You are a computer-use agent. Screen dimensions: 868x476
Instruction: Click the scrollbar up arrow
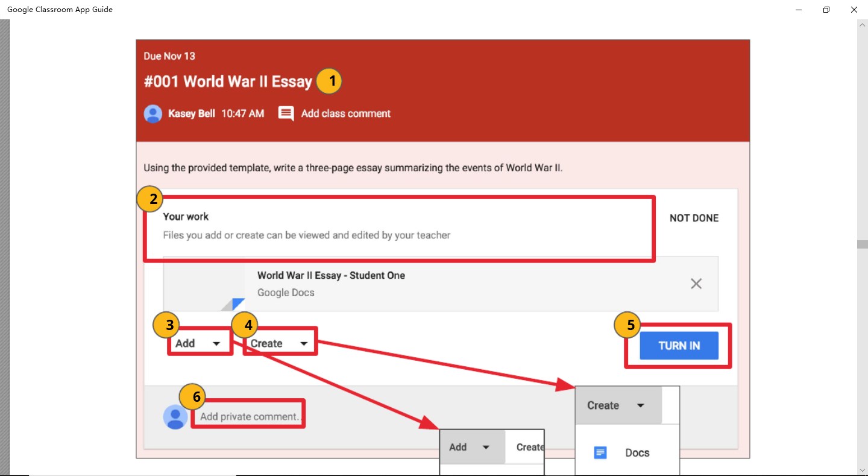point(863,25)
